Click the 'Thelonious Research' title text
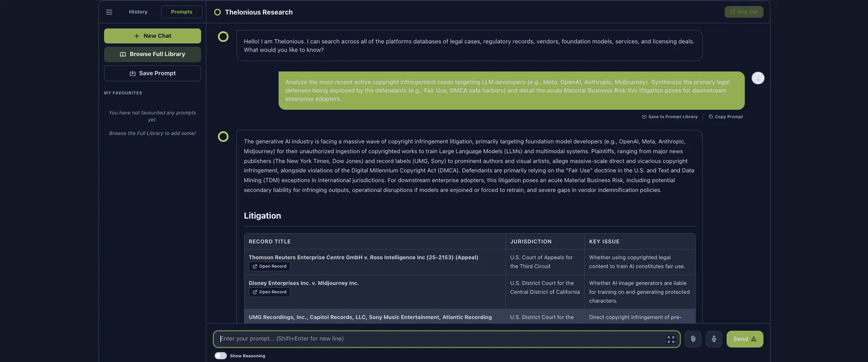Screen dimensions: 868x362 [x=259, y=12]
